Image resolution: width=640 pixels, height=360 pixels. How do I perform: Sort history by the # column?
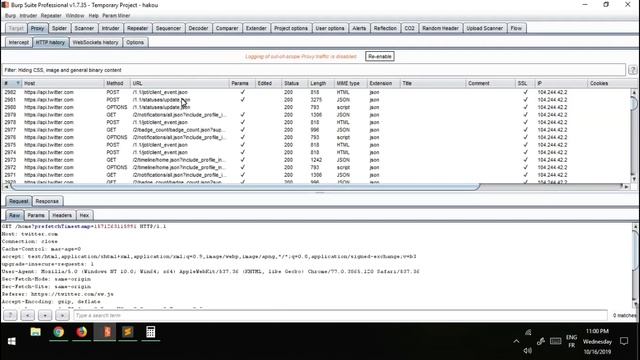11,83
